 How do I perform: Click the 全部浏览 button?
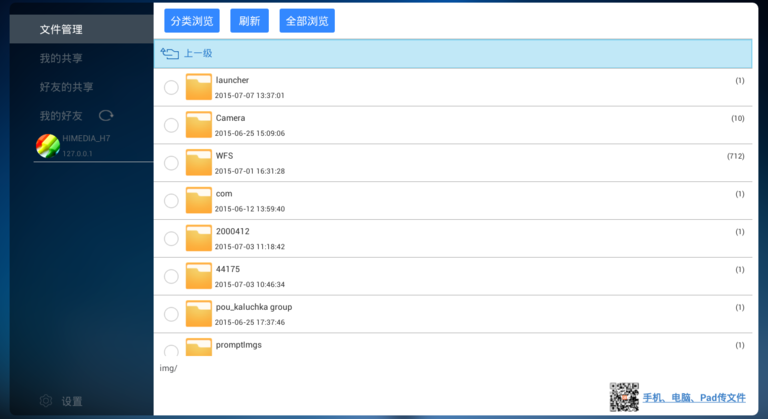(x=307, y=21)
